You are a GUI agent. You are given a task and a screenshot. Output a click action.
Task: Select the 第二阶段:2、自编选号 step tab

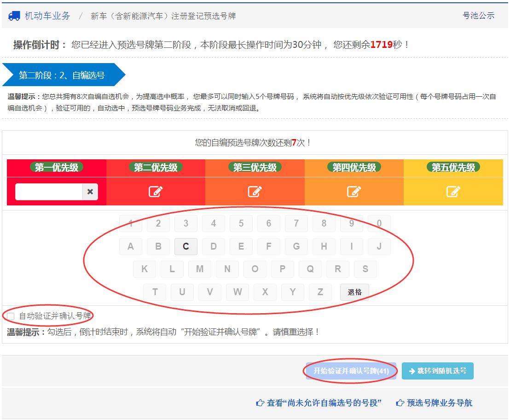[62, 75]
